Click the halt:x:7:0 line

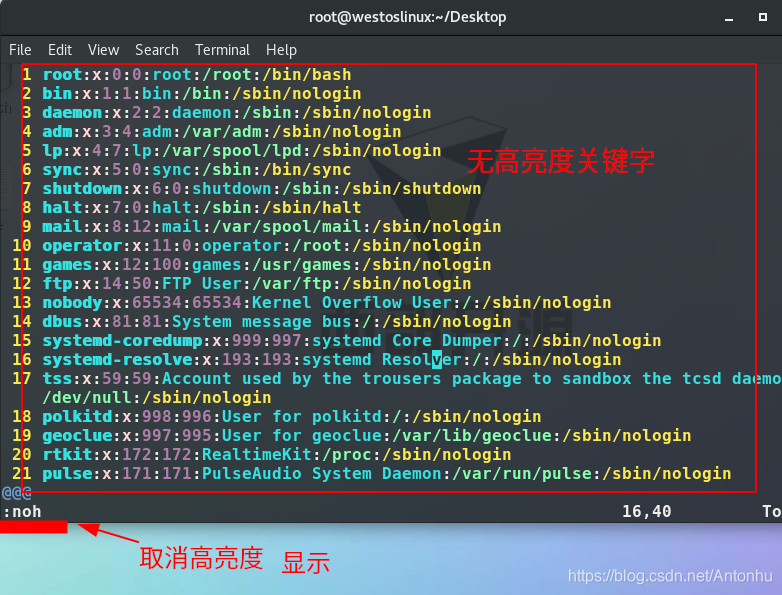pyautogui.click(x=201, y=207)
